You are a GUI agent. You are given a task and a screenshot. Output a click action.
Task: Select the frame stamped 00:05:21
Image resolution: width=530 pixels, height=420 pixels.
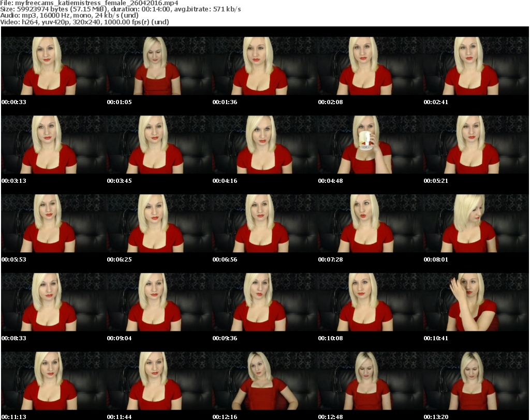coord(476,144)
